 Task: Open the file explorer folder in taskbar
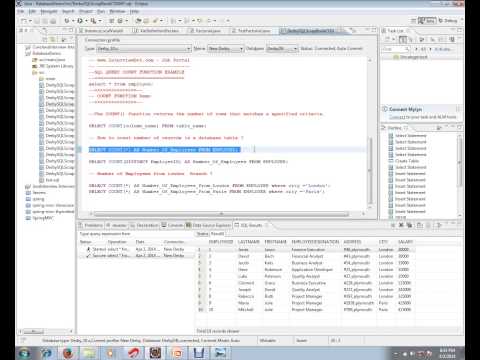[90, 353]
